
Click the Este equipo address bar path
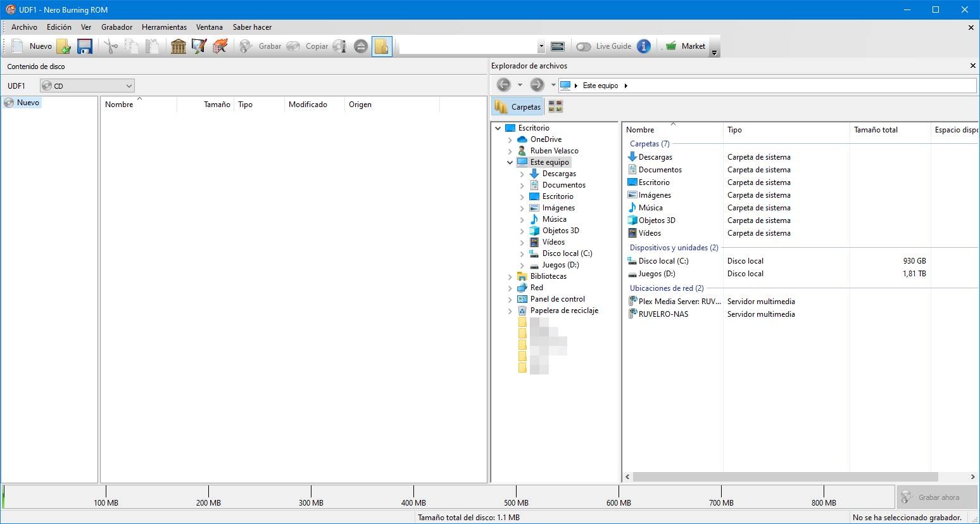coord(600,86)
